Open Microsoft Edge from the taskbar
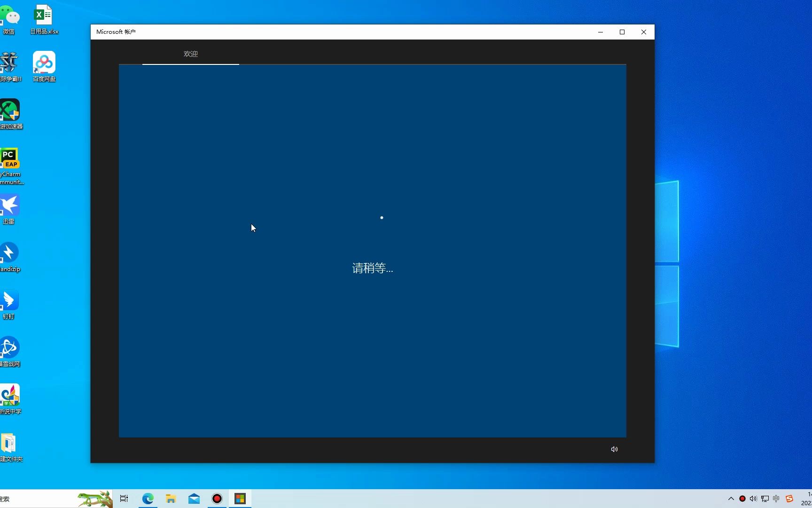The width and height of the screenshot is (812, 508). coord(148,498)
